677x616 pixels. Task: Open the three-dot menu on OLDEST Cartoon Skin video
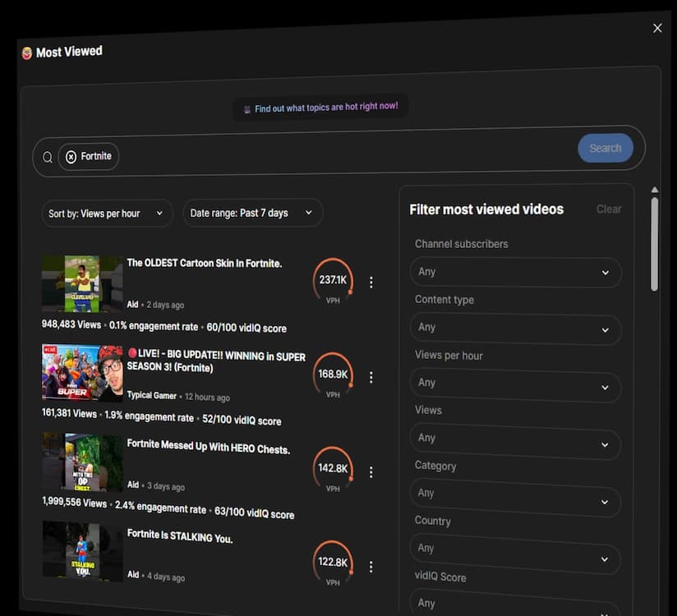pos(371,281)
